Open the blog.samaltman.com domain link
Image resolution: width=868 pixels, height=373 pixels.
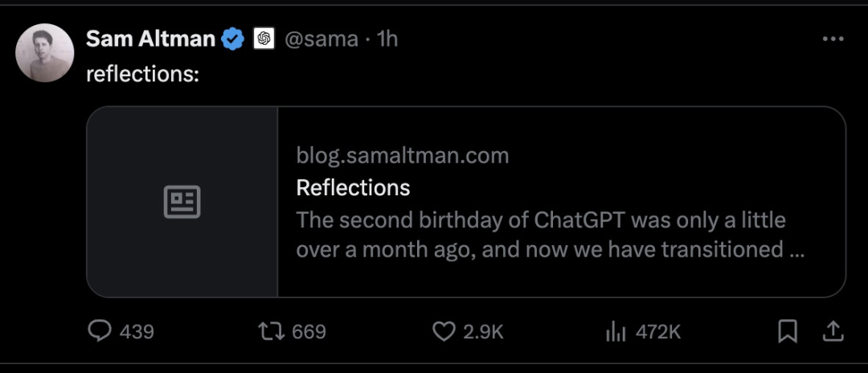(x=403, y=155)
